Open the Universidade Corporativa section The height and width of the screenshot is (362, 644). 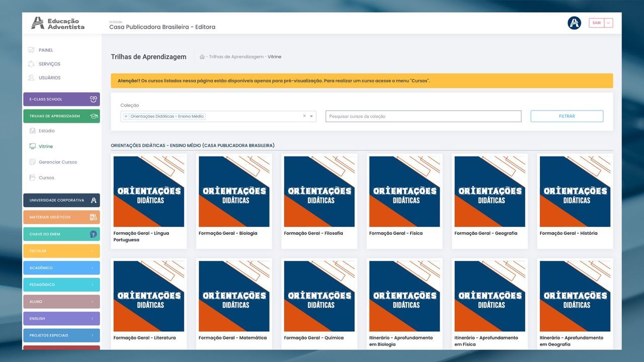point(61,200)
